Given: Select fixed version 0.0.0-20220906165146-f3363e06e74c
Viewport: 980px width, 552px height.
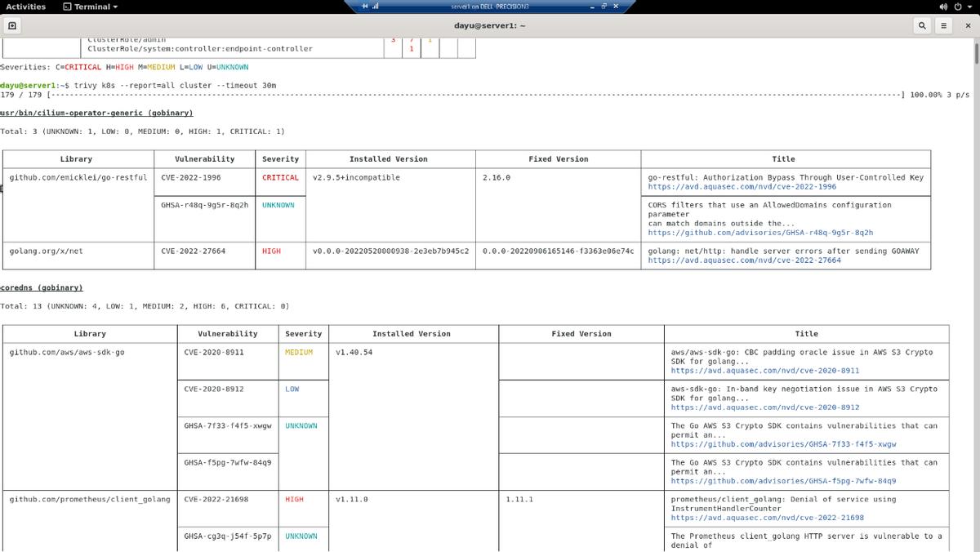Looking at the screenshot, I should (558, 251).
